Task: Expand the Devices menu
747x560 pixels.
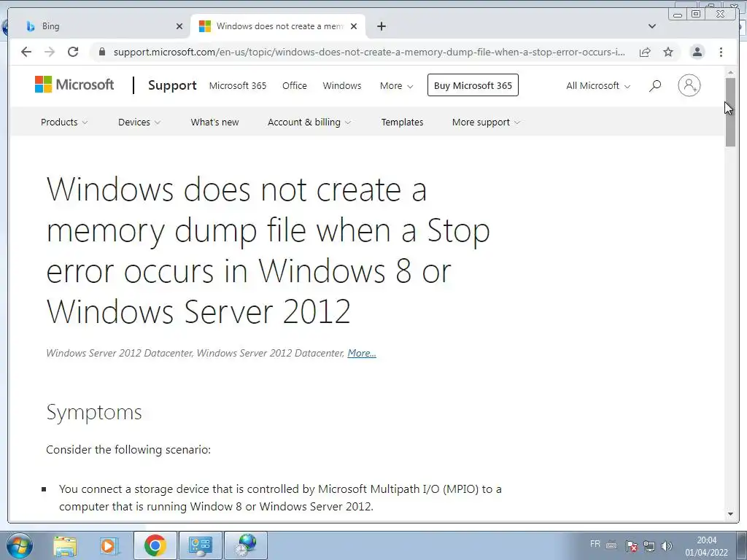Action: (x=139, y=122)
